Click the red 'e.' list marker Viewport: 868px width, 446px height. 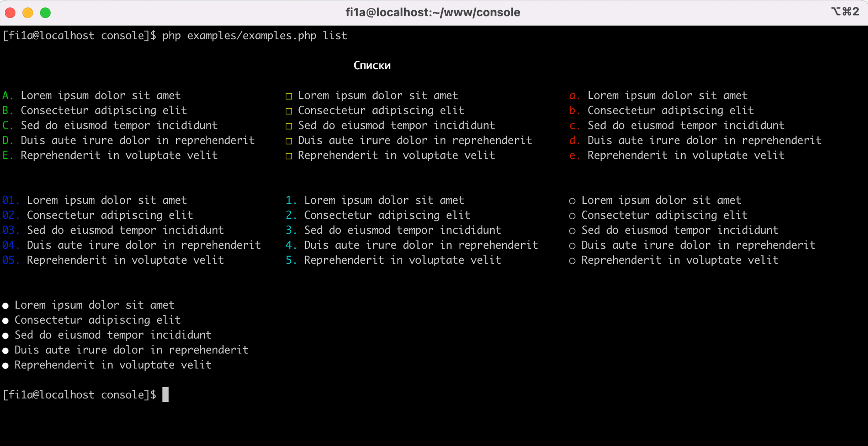(x=574, y=156)
